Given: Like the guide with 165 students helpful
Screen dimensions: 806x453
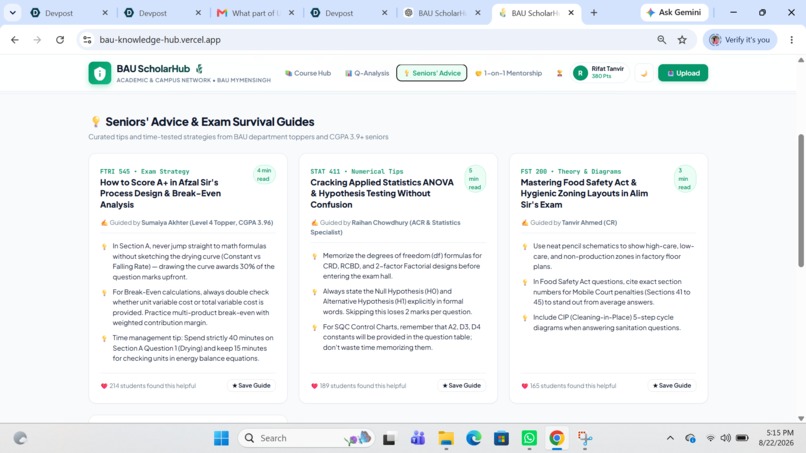Looking at the screenshot, I should tap(524, 386).
